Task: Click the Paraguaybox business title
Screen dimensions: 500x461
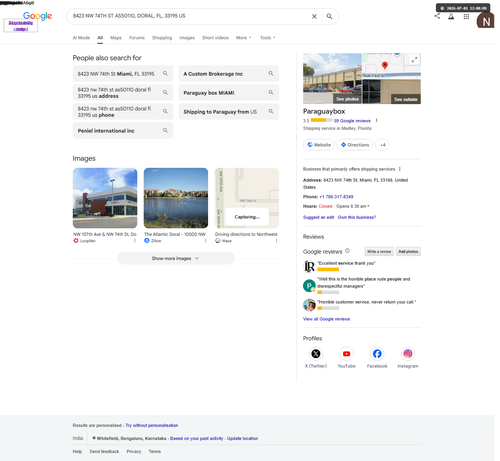Action: pyautogui.click(x=324, y=111)
